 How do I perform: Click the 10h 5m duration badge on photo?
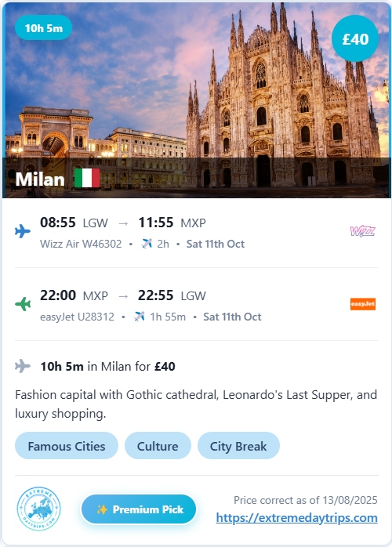click(44, 27)
